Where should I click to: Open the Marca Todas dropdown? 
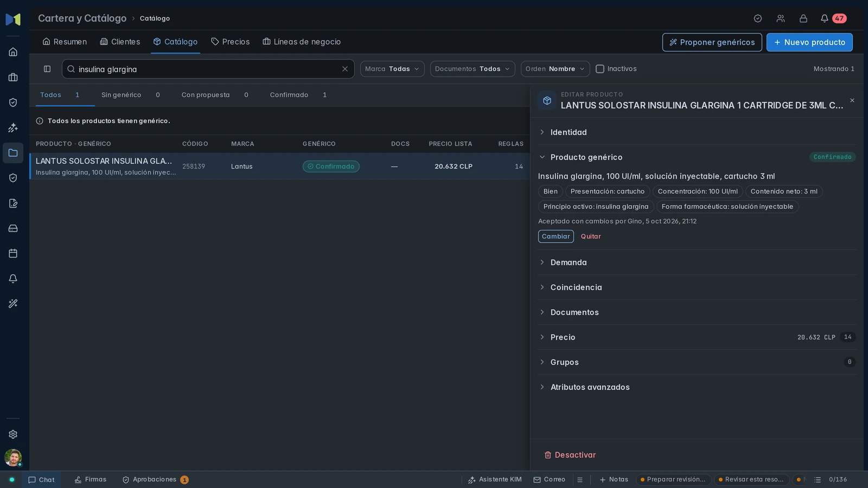pos(392,69)
